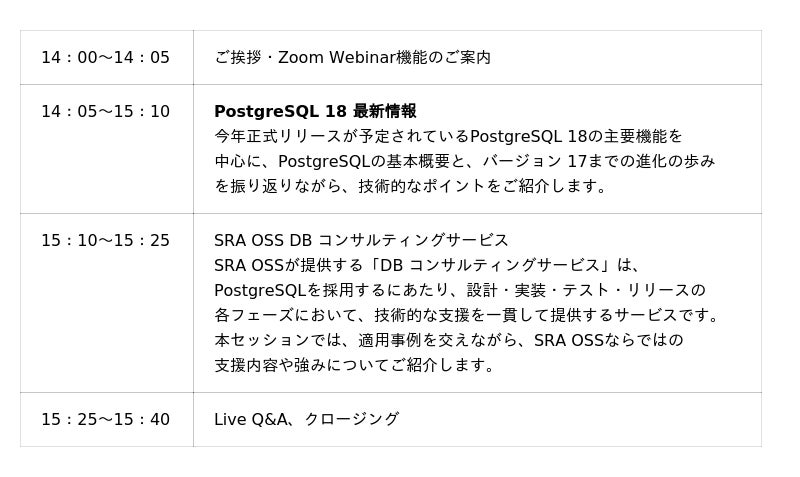The width and height of the screenshot is (800, 477).
Task: Click the line starting with を振り返りながら
Action: 411,186
